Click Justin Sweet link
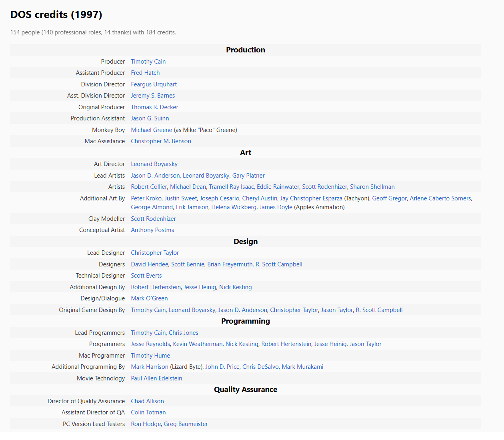Viewport: 504px width, 440px height. [x=180, y=198]
